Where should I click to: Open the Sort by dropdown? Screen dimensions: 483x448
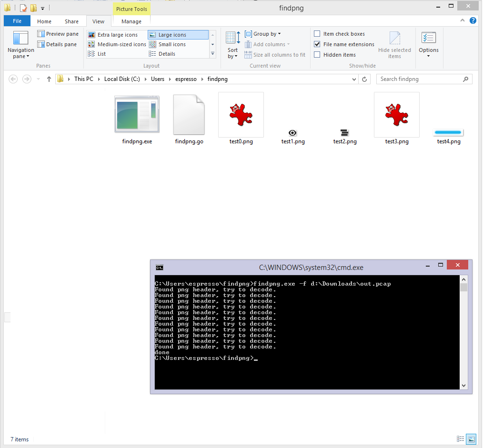click(233, 45)
